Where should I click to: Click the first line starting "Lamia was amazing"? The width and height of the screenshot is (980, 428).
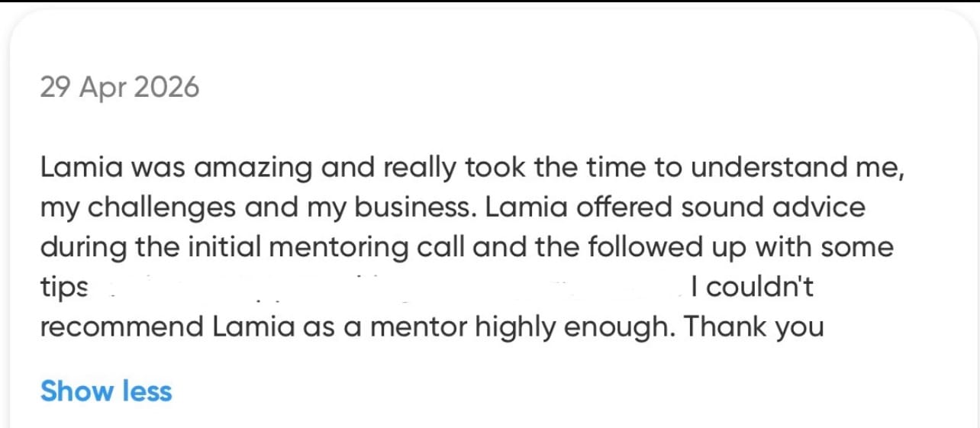coord(472,168)
